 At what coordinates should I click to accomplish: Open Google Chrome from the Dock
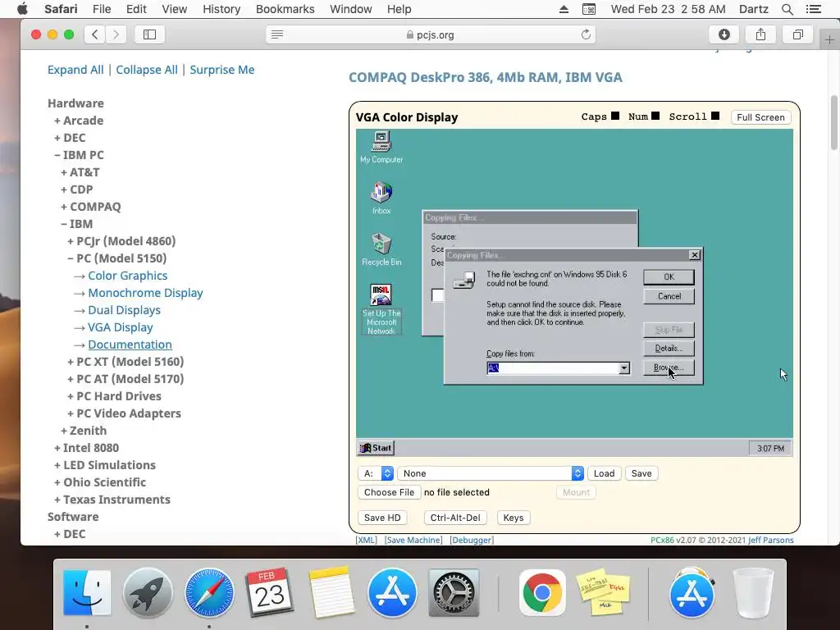pos(542,593)
